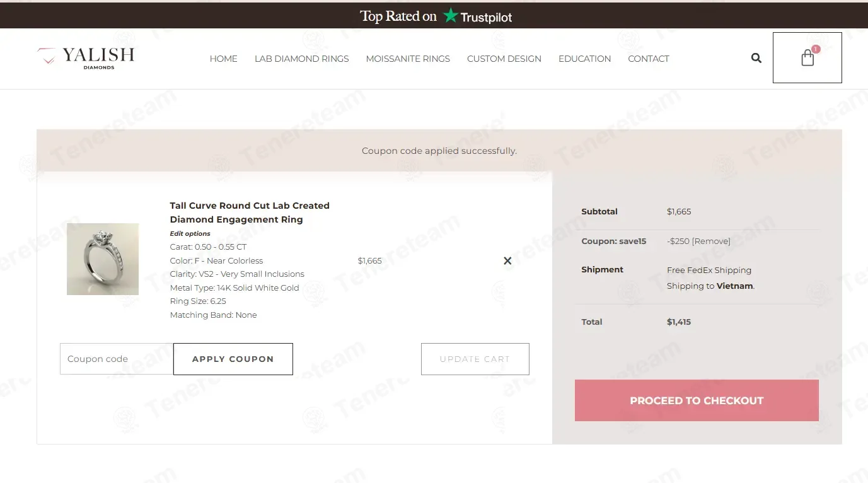Viewport: 868px width, 483px height.
Task: Open the Home menu item
Action: coord(223,59)
